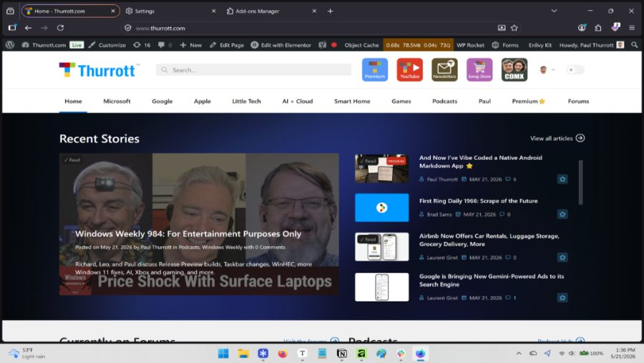Open admin bar search magnifier

point(635,45)
